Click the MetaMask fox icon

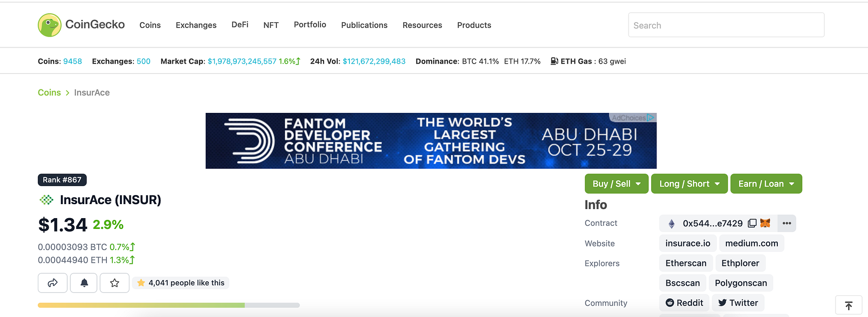(765, 223)
